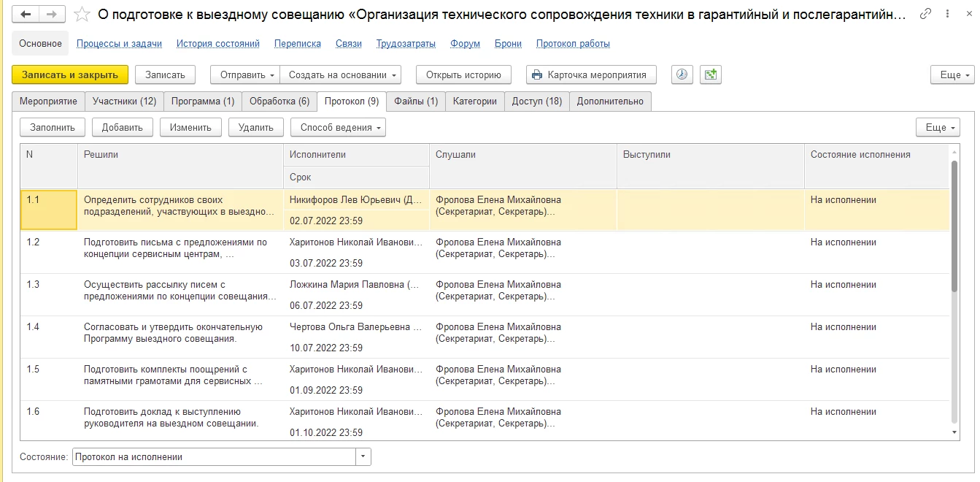Click the Выступили column header
The height and width of the screenshot is (482, 980).
711,167
